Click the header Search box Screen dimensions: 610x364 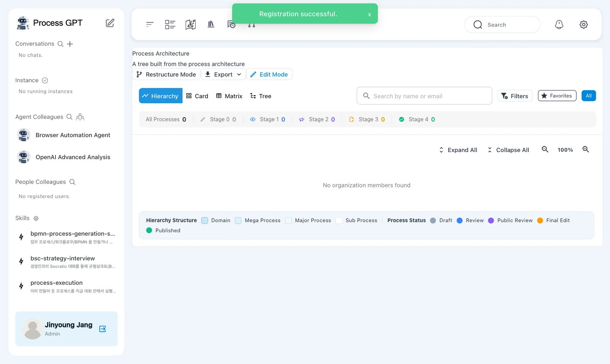coord(502,25)
